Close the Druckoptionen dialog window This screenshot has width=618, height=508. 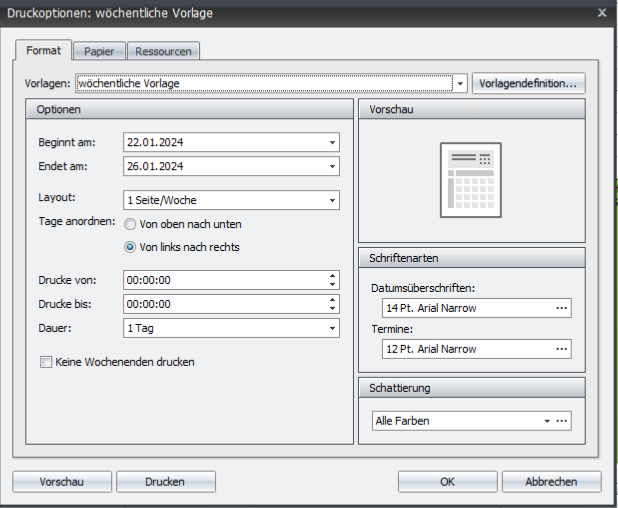(x=602, y=12)
